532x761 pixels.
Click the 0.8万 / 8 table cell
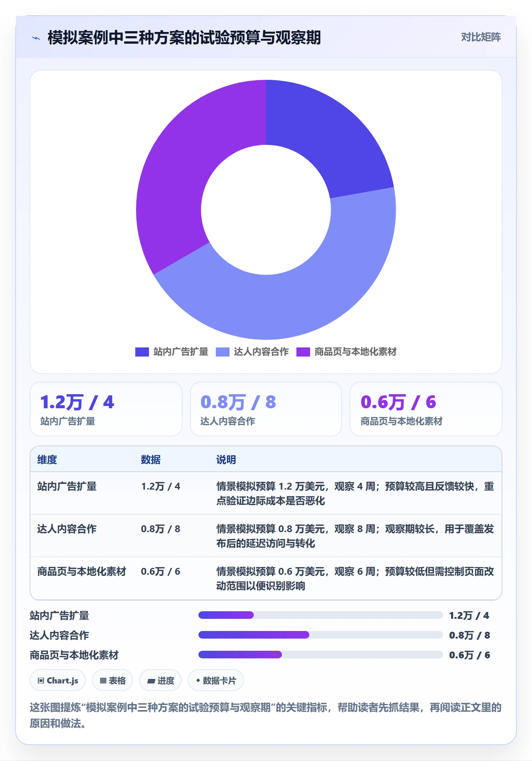coord(161,529)
